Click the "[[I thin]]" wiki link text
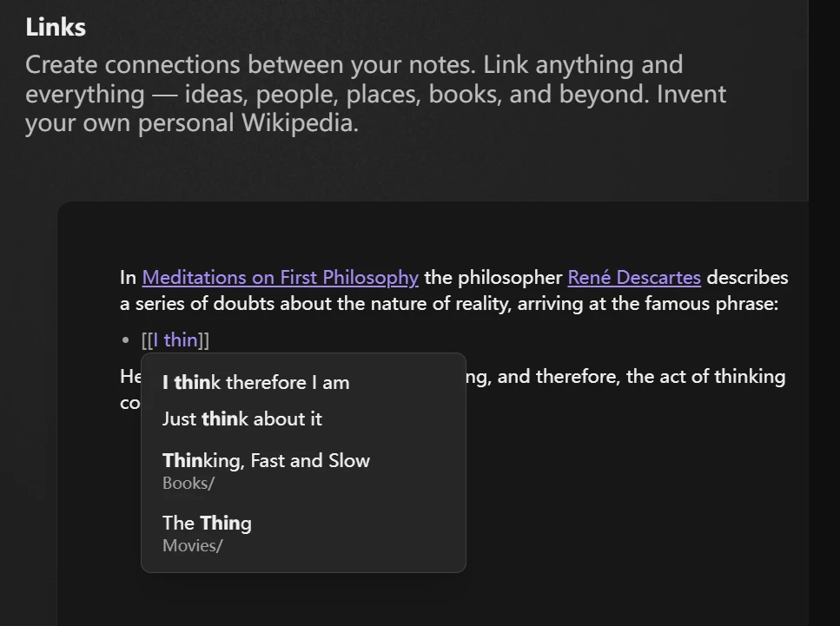The width and height of the screenshot is (840, 626). (x=176, y=339)
